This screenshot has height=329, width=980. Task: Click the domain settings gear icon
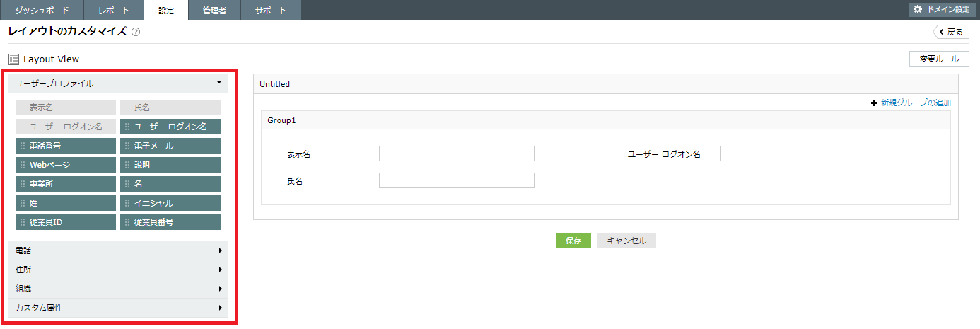click(x=918, y=9)
